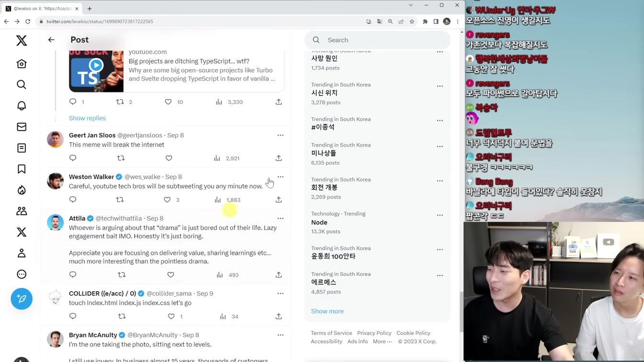
Task: Open options for trending topic 에르메스
Action: point(439,276)
